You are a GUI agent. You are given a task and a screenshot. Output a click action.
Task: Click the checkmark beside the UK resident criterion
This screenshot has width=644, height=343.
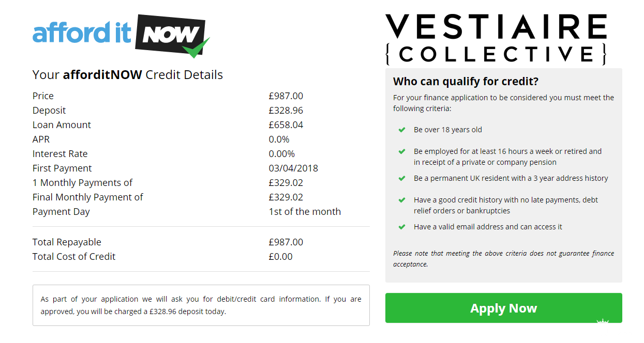tap(401, 179)
